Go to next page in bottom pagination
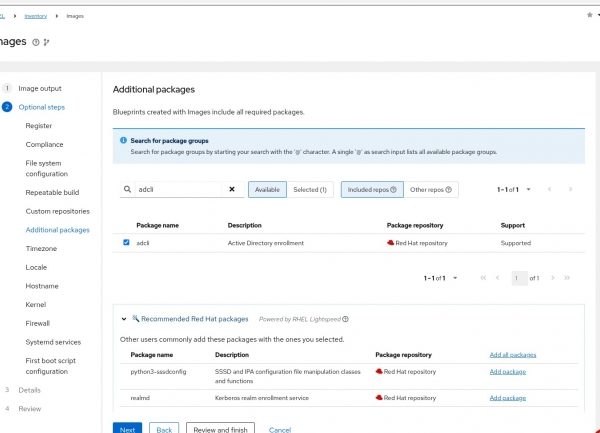 point(553,278)
